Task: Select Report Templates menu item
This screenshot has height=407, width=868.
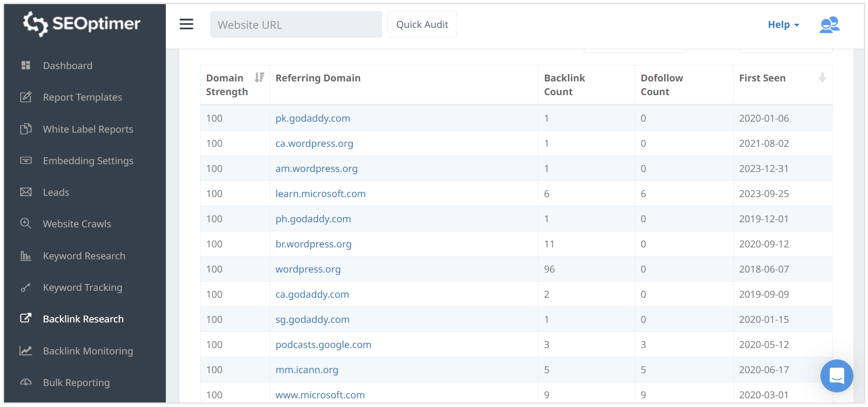Action: pos(82,97)
